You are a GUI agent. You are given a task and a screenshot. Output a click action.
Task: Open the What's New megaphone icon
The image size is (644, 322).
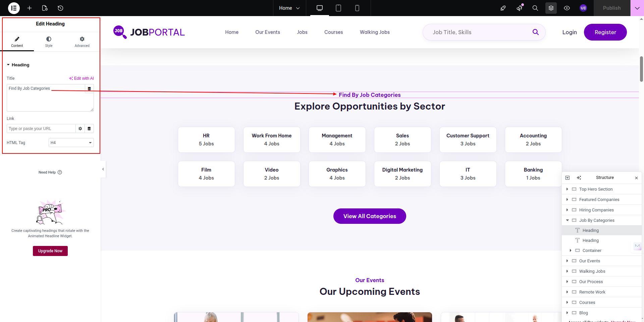tap(519, 8)
